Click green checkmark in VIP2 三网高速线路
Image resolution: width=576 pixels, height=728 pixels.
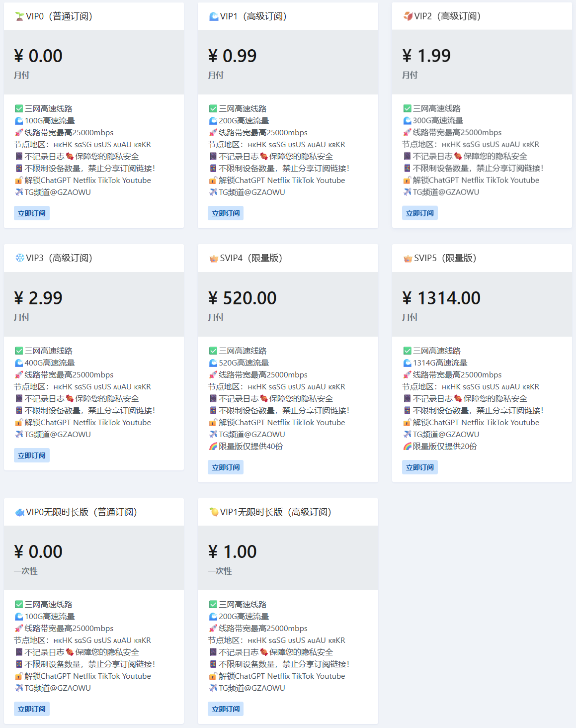pos(407,108)
